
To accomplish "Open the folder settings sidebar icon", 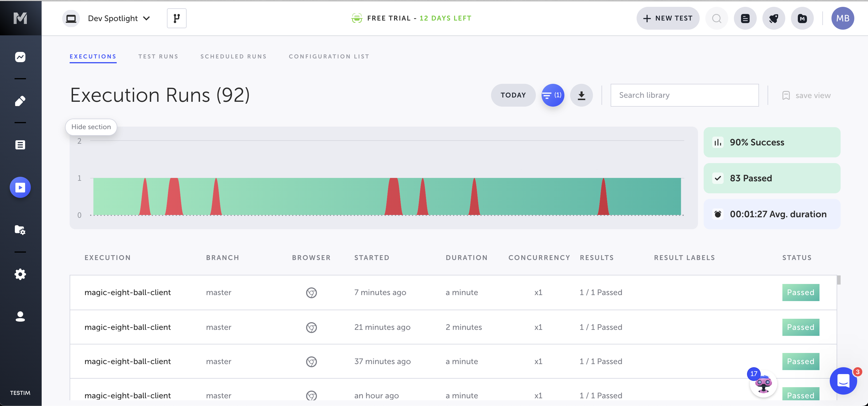I will point(20,230).
